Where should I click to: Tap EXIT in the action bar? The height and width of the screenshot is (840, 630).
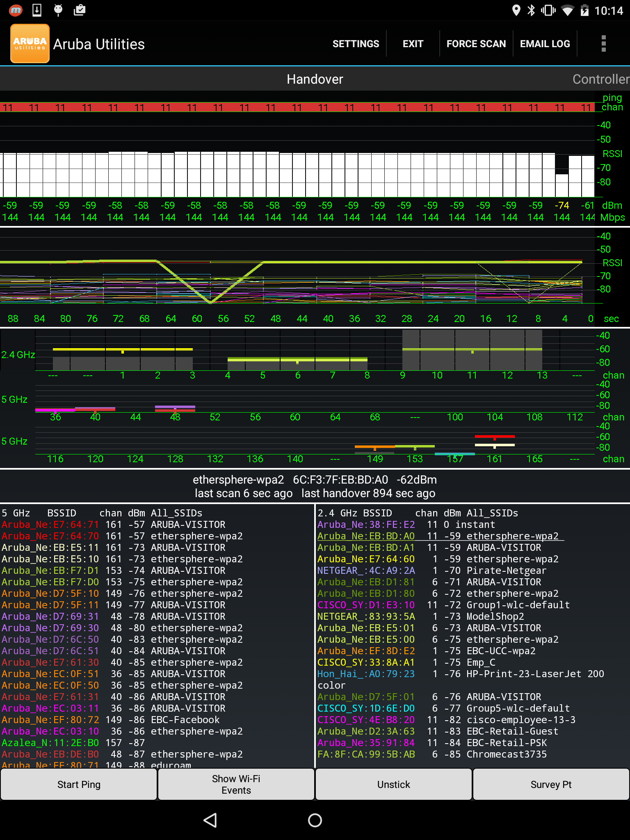[413, 44]
